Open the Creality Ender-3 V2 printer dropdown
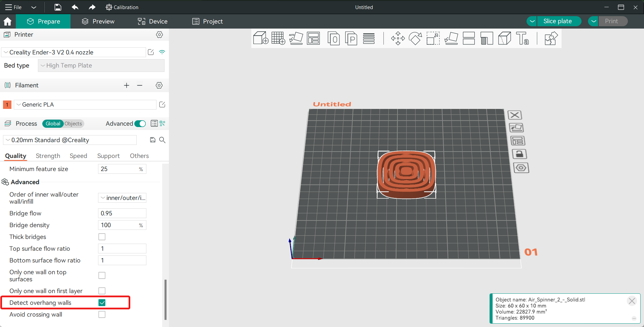 [74, 52]
